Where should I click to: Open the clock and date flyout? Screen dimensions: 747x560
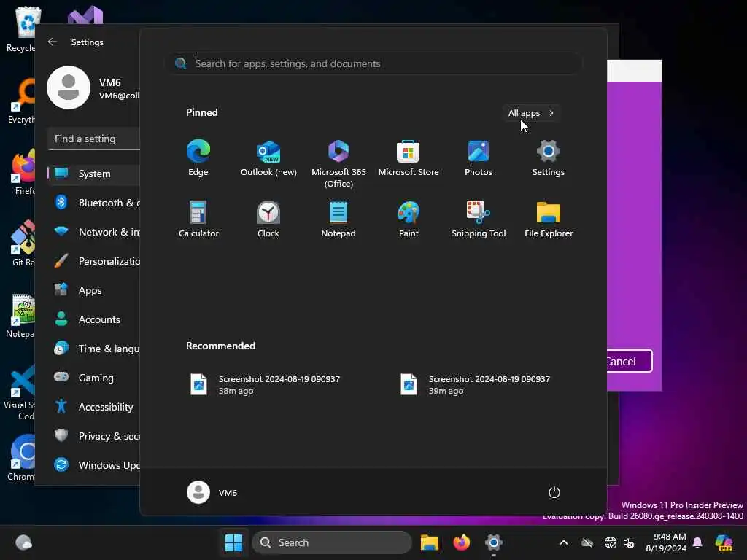click(x=666, y=542)
